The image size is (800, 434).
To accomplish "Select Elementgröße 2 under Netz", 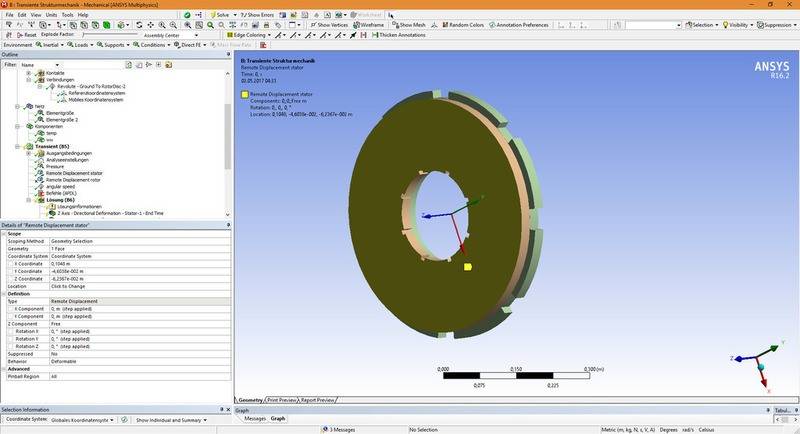I will click(x=62, y=119).
